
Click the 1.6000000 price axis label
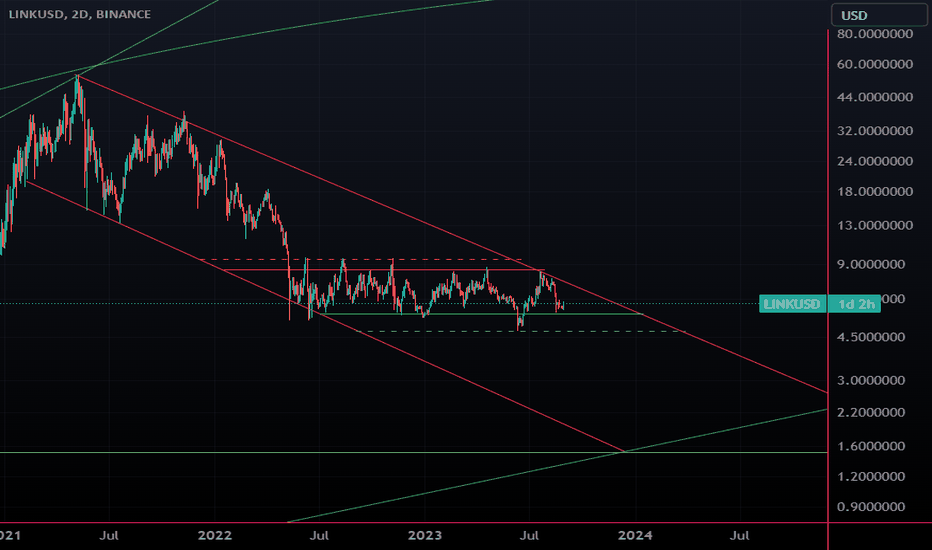click(x=871, y=447)
